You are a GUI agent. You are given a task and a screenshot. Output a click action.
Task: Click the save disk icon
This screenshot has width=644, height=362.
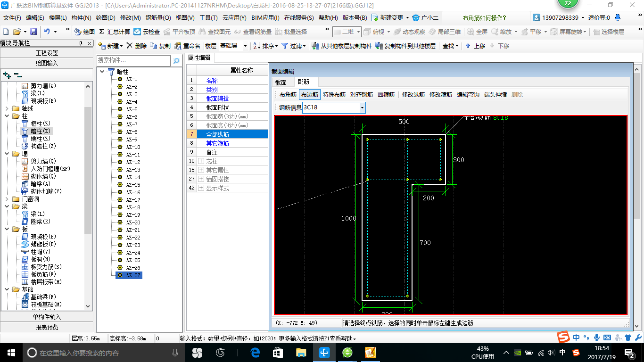click(33, 32)
